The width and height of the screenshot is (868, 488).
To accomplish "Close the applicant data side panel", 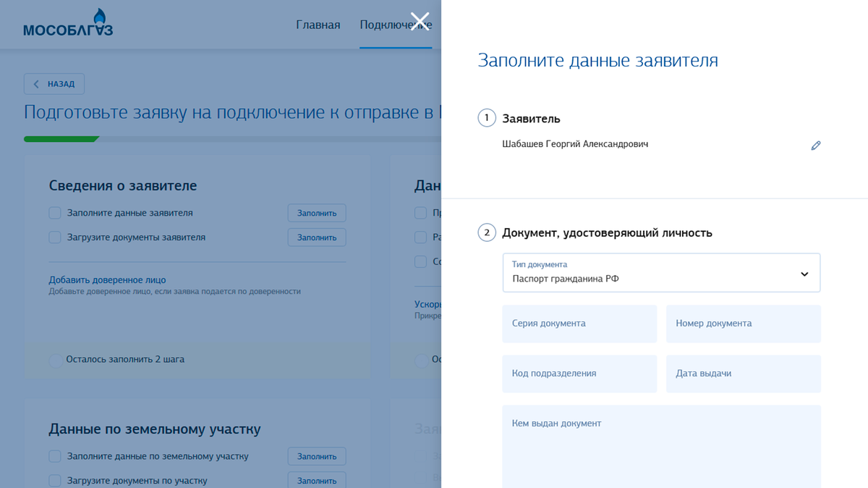I will pyautogui.click(x=420, y=21).
